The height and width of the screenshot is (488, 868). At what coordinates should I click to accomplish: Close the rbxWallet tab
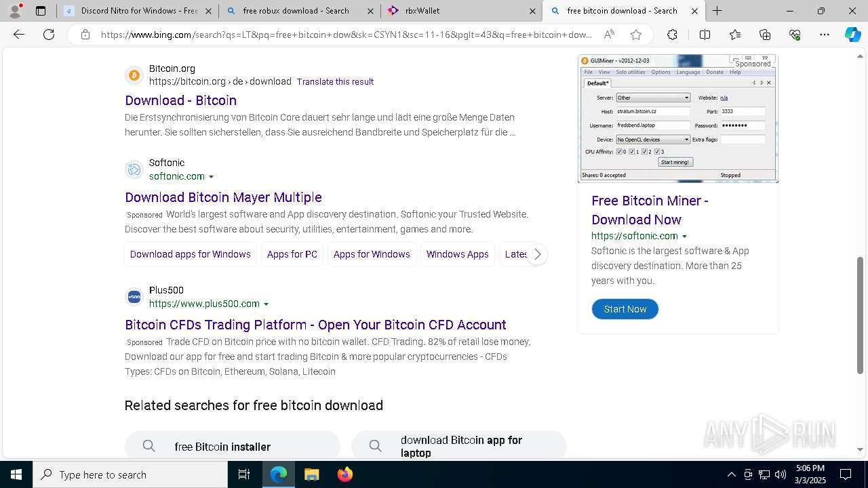532,11
